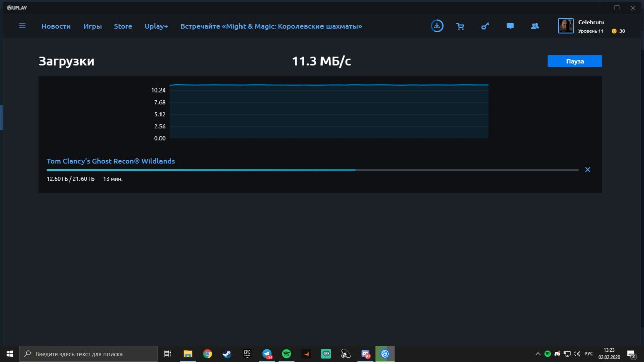Click the download speed graph

tap(329, 111)
